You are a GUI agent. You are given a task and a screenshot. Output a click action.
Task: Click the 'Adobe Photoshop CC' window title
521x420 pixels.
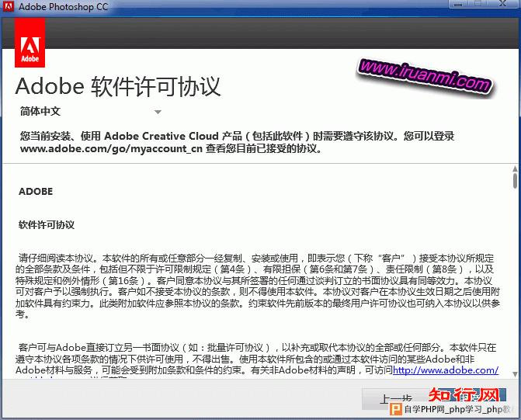pos(63,7)
